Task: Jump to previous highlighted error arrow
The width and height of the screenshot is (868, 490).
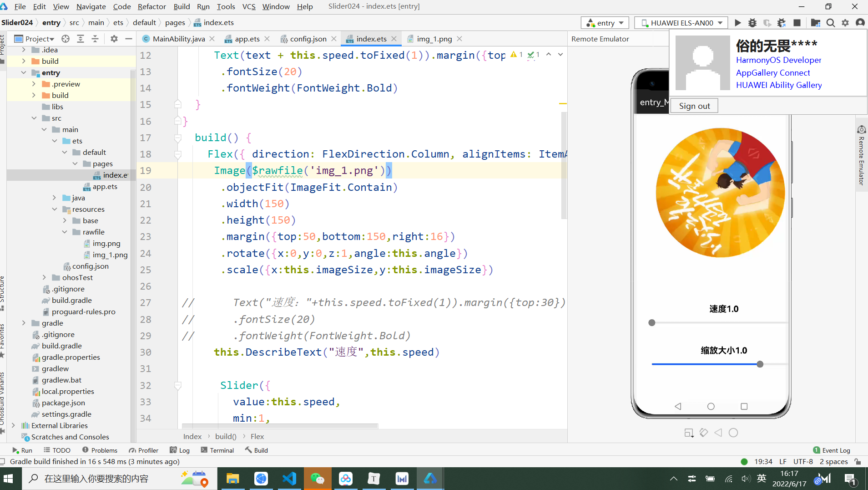Action: point(549,55)
